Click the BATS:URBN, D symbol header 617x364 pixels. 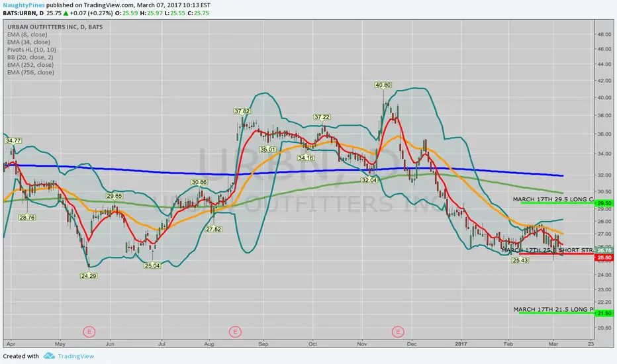coord(23,13)
